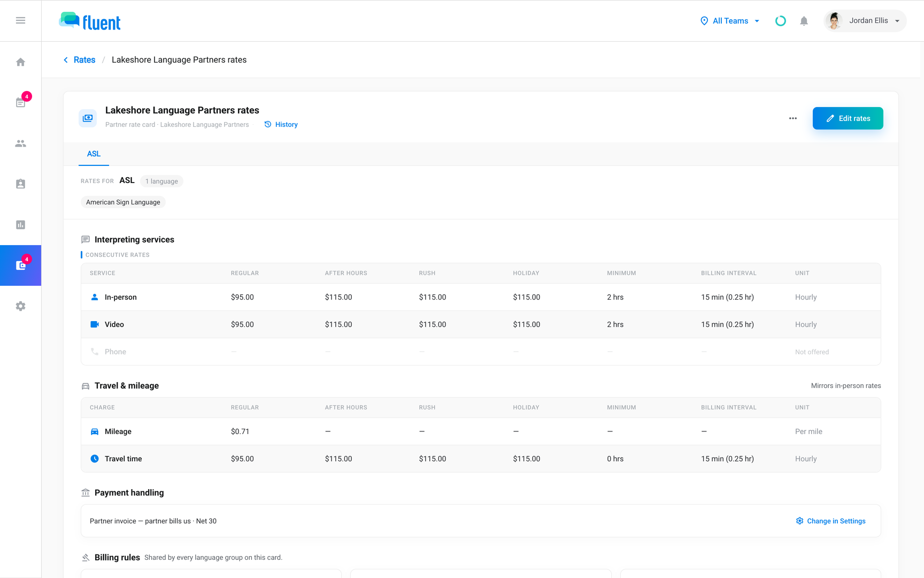Open the ID badge sidebar icon

[20, 184]
